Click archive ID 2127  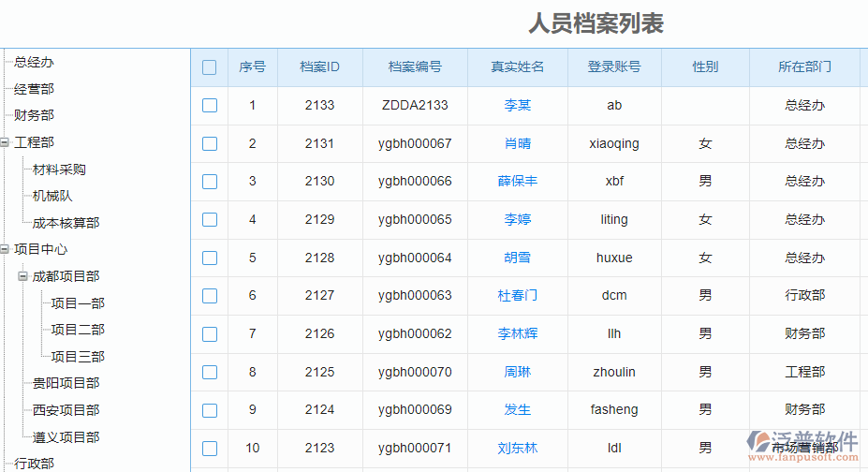click(319, 296)
